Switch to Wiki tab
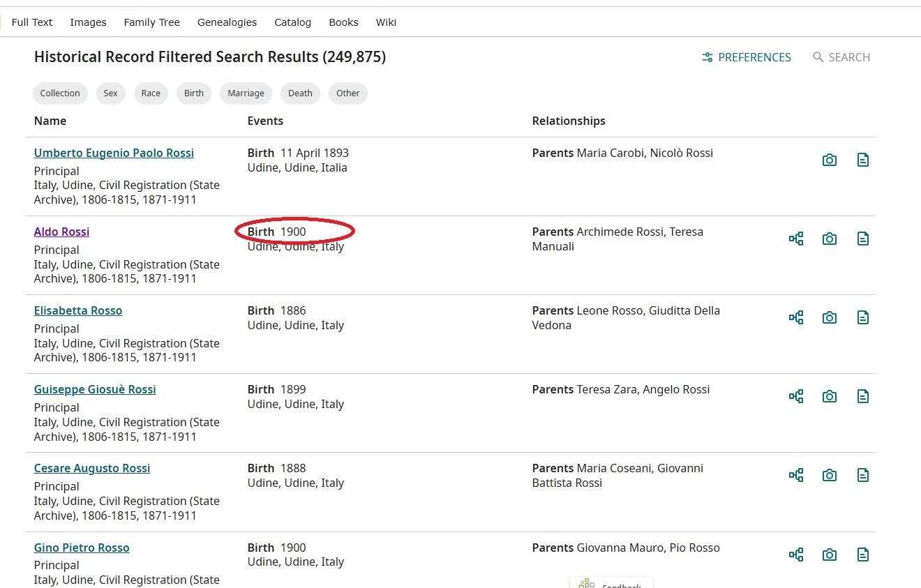The width and height of the screenshot is (921, 588). [x=386, y=22]
